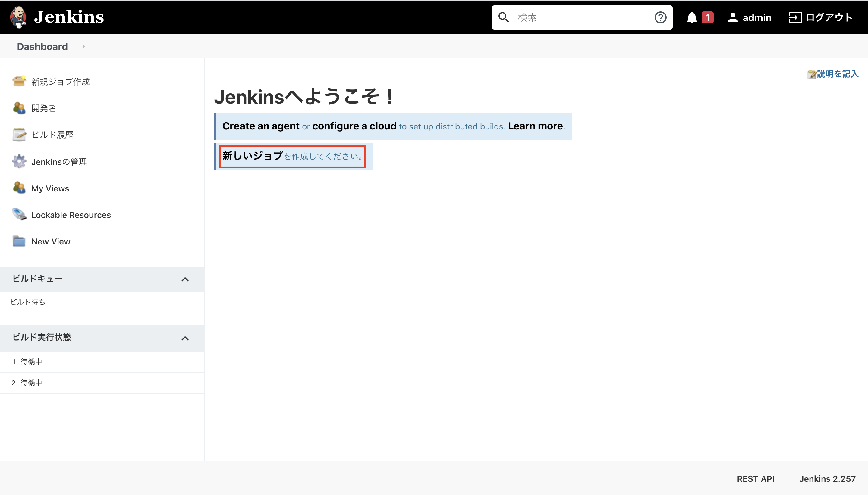Open ビルド履歴 in sidebar
The width and height of the screenshot is (868, 495).
click(x=52, y=135)
